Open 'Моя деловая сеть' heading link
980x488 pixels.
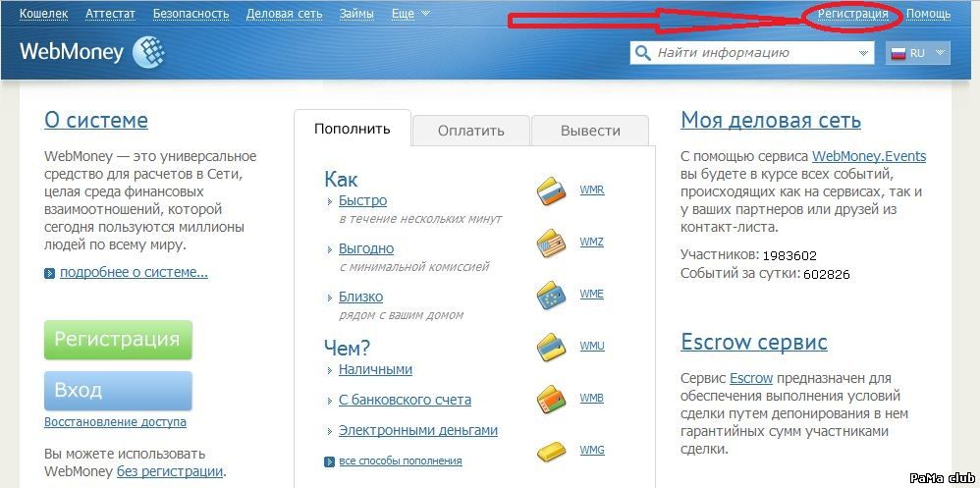point(771,120)
